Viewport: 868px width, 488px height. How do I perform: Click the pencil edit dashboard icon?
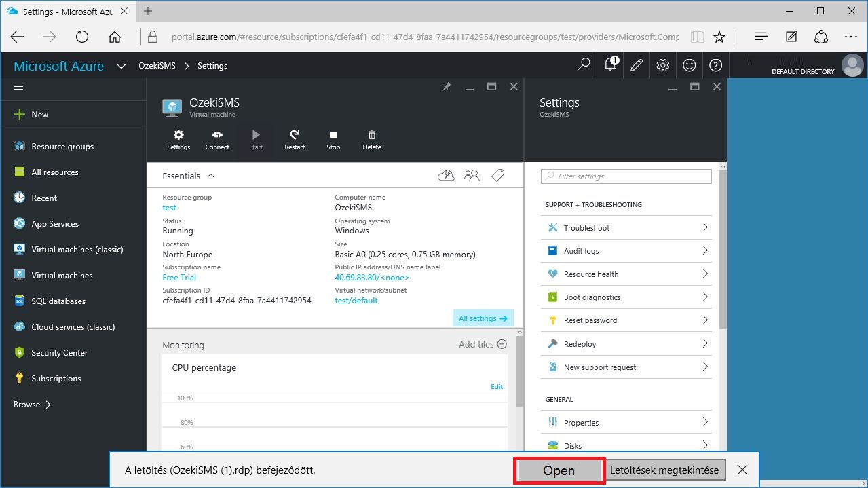(x=636, y=65)
